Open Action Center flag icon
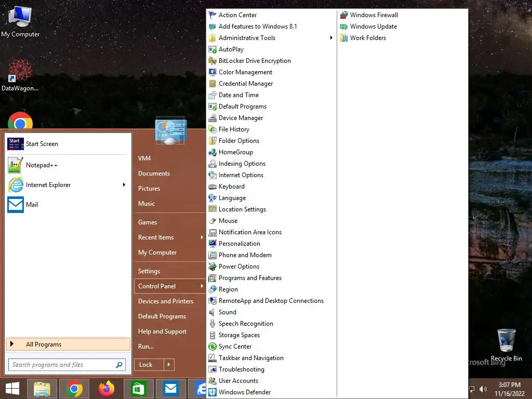This screenshot has height=399, width=532. 212,15
